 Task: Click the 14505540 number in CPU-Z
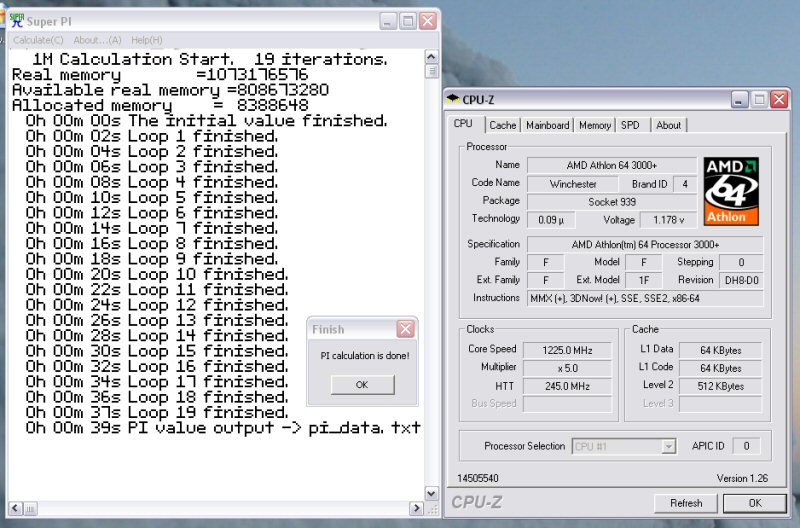478,478
